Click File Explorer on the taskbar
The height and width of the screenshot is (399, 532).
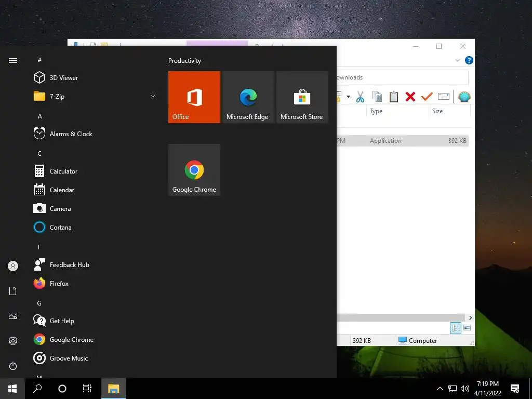point(114,389)
